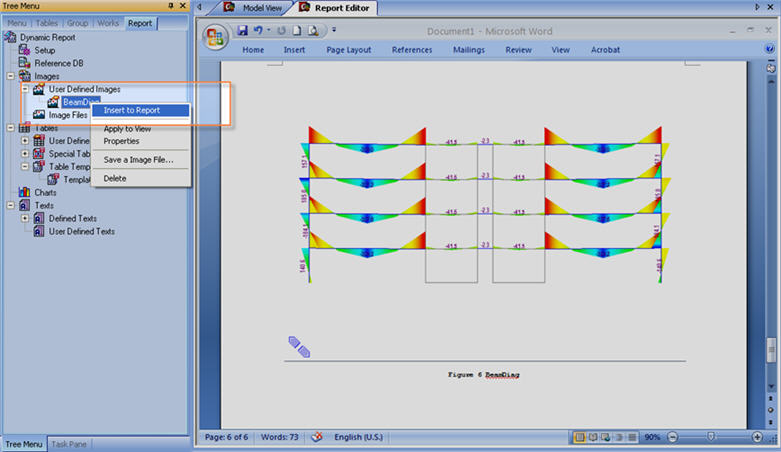The height and width of the screenshot is (452, 781).
Task: Switch to Web Layout view button
Action: 606,437
